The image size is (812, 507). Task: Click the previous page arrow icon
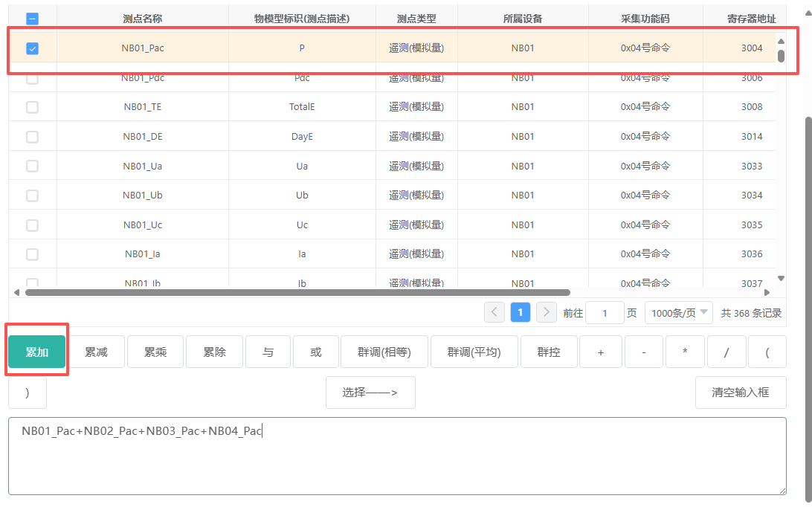click(494, 313)
